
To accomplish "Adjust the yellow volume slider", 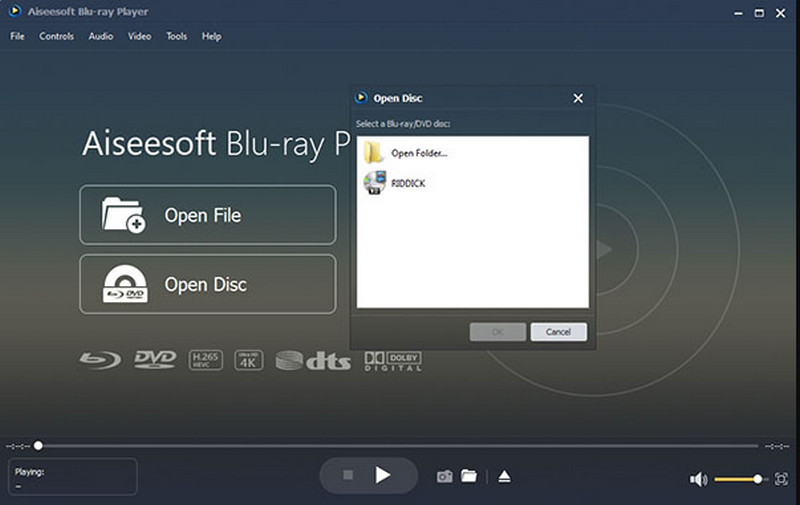I will pos(757,480).
